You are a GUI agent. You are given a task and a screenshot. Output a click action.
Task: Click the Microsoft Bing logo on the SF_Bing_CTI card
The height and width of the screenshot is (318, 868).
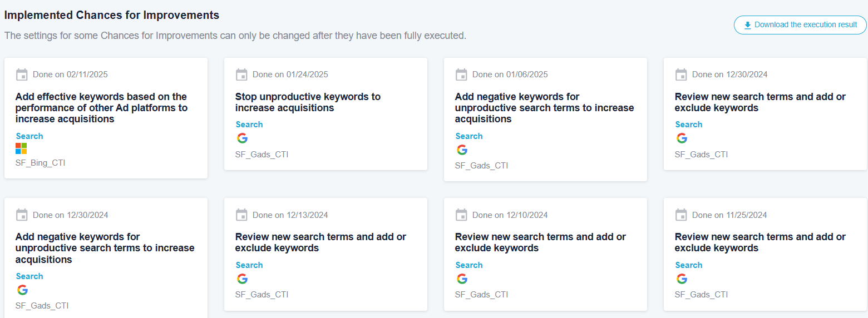pos(21,149)
